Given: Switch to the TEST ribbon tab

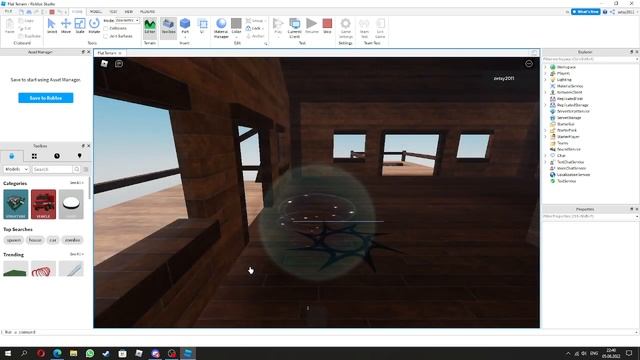Looking at the screenshot, I should (x=113, y=12).
